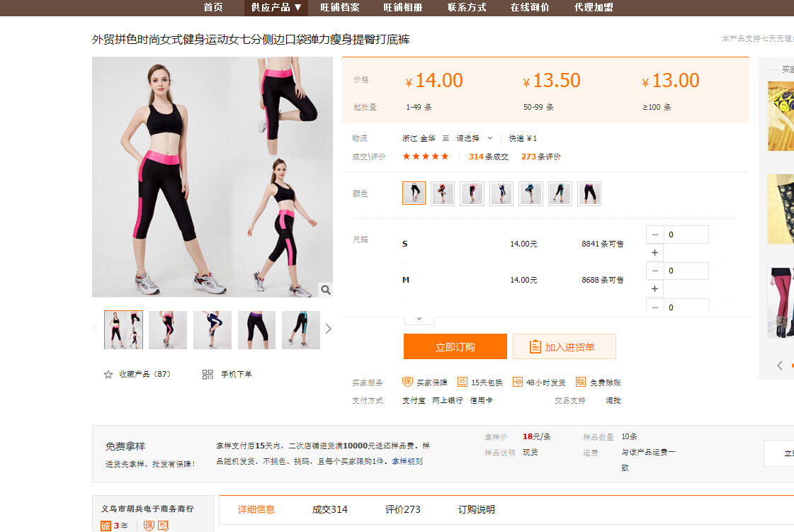Switch to the 评价273 tab
The width and height of the screenshot is (794, 532).
pos(402,509)
